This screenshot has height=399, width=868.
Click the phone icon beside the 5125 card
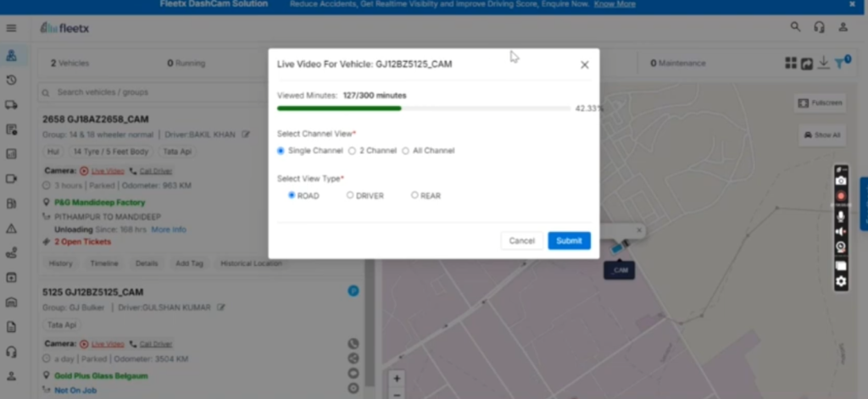coord(353,344)
